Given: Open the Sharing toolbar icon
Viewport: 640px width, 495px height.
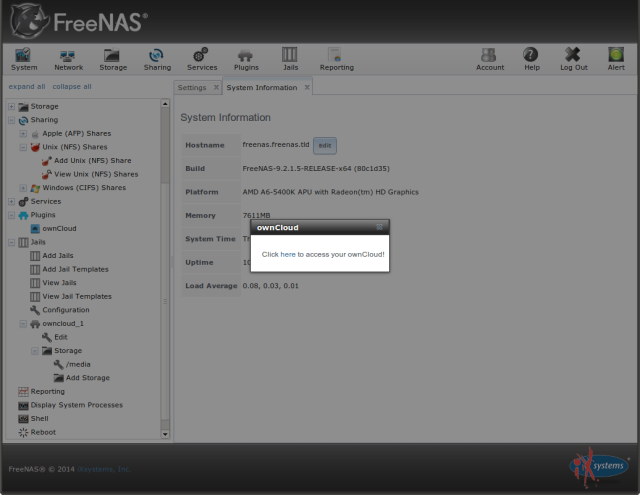Looking at the screenshot, I should (x=156, y=55).
